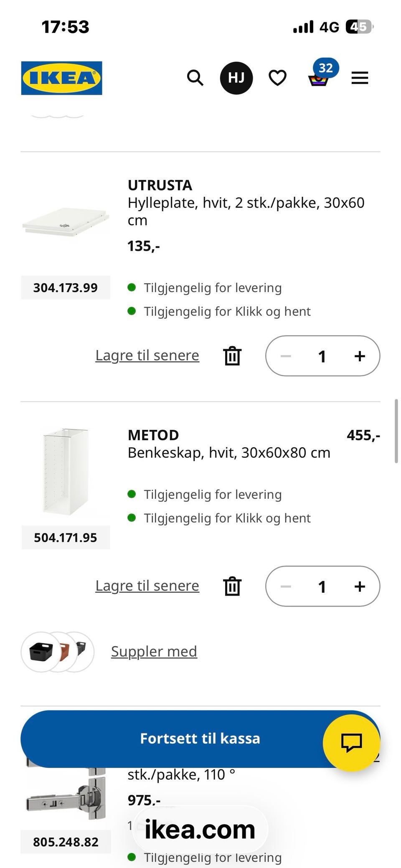Delete the METOD Benkeskap with trash icon
The height and width of the screenshot is (868, 401).
coord(232,586)
